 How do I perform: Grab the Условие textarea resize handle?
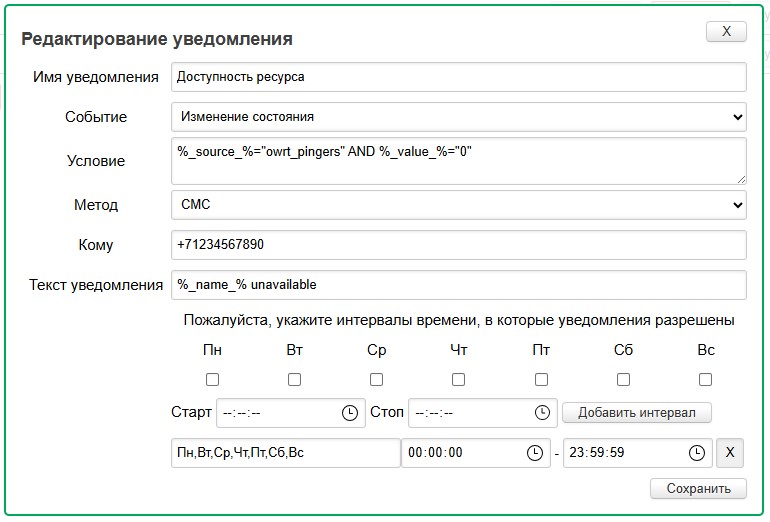point(741,179)
